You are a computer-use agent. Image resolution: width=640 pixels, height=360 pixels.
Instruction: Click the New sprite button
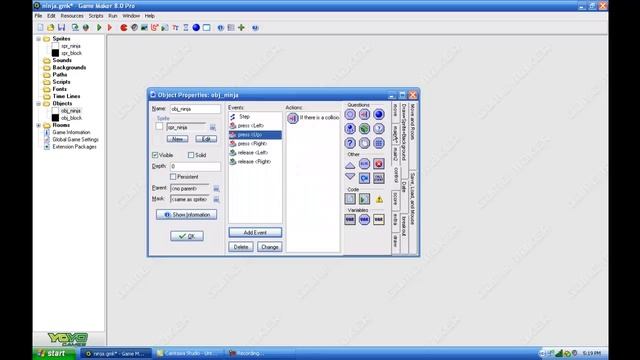(178, 139)
